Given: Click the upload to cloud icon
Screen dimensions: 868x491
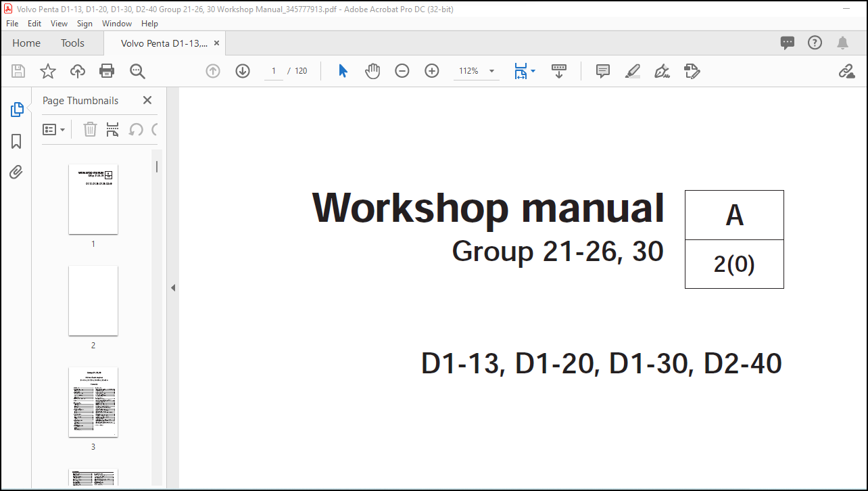Looking at the screenshot, I should (78, 71).
